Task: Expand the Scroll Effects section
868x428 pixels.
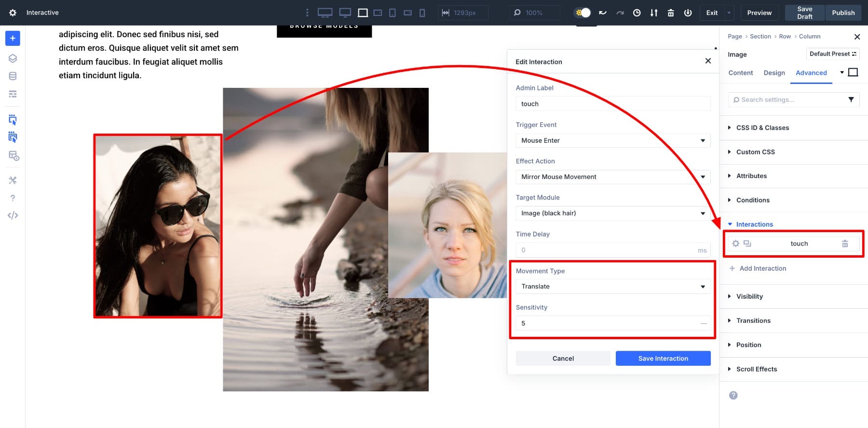Action: (756, 369)
